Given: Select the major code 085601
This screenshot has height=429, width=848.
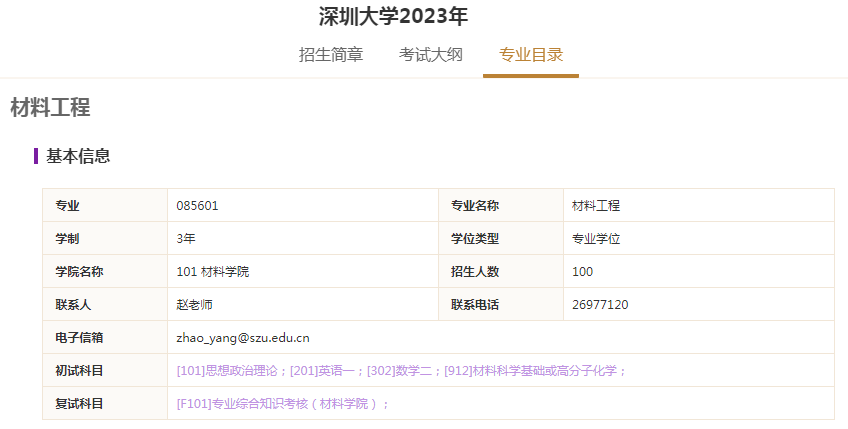Looking at the screenshot, I should tap(197, 206).
